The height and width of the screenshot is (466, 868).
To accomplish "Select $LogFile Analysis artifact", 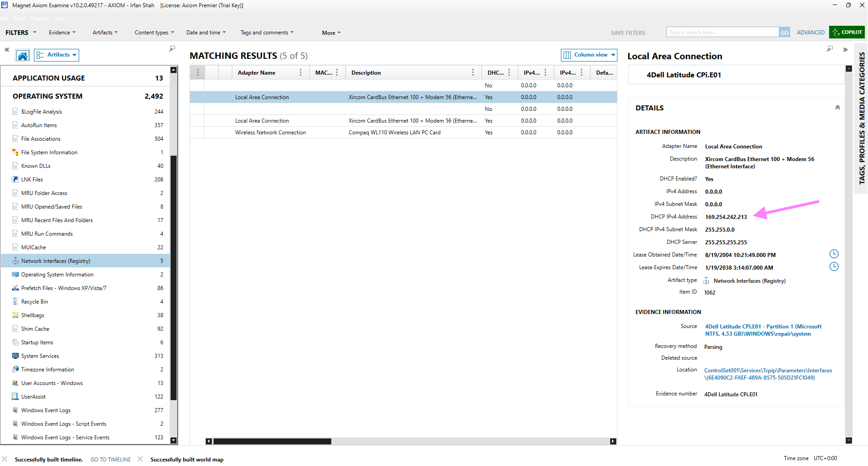I will 85,112.
